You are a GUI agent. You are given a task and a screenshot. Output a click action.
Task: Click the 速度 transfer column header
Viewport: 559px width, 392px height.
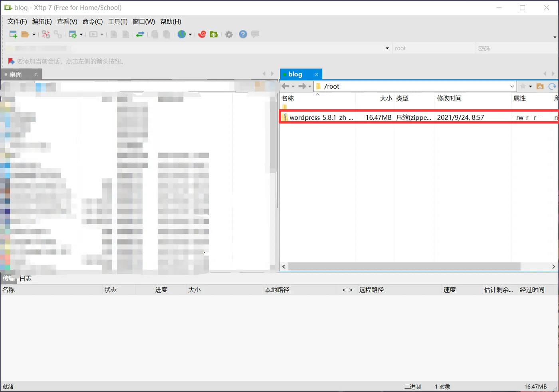click(461, 290)
